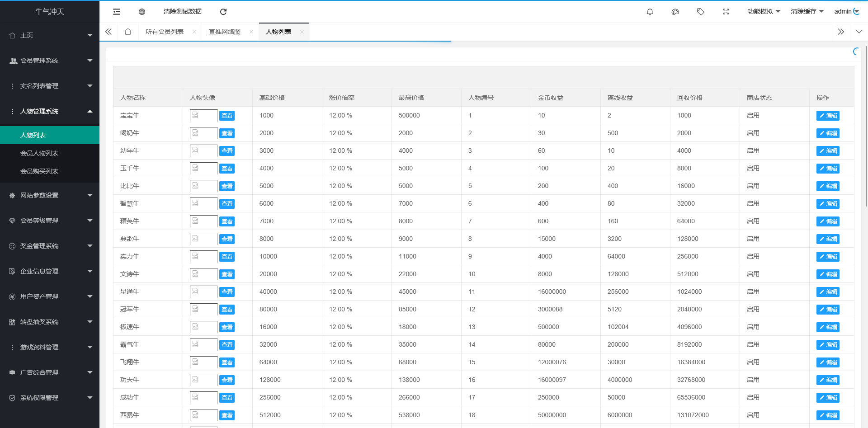This screenshot has width=868, height=428.
Task: Close the 人物列表 tab
Action: pyautogui.click(x=302, y=32)
